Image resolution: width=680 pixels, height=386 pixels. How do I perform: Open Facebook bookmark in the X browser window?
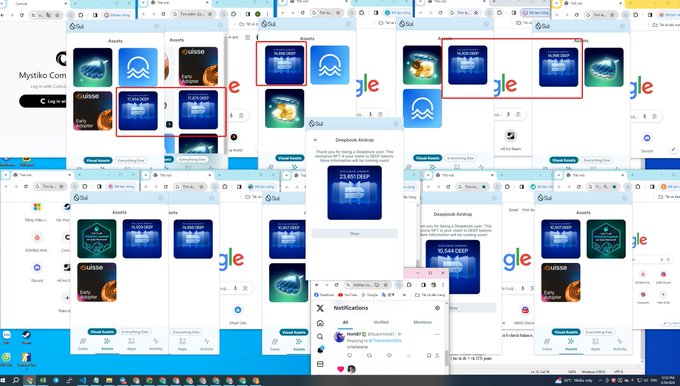click(x=324, y=295)
